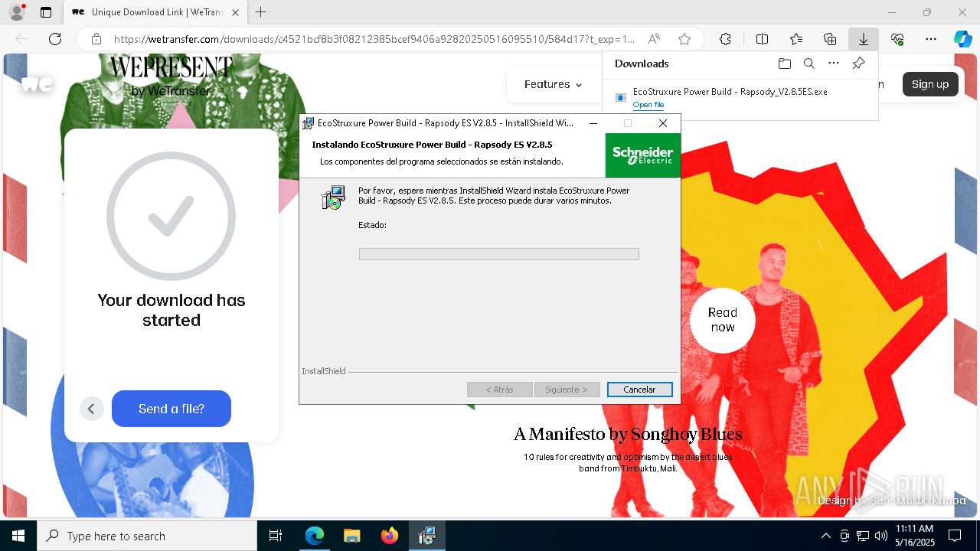980x551 pixels.
Task: Open the network tray icon
Action: pos(863,536)
